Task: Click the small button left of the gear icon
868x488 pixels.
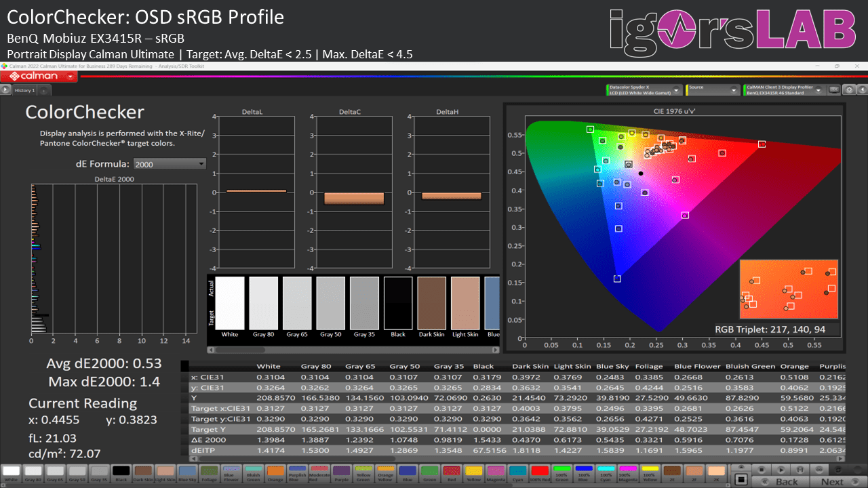Action: (834, 90)
